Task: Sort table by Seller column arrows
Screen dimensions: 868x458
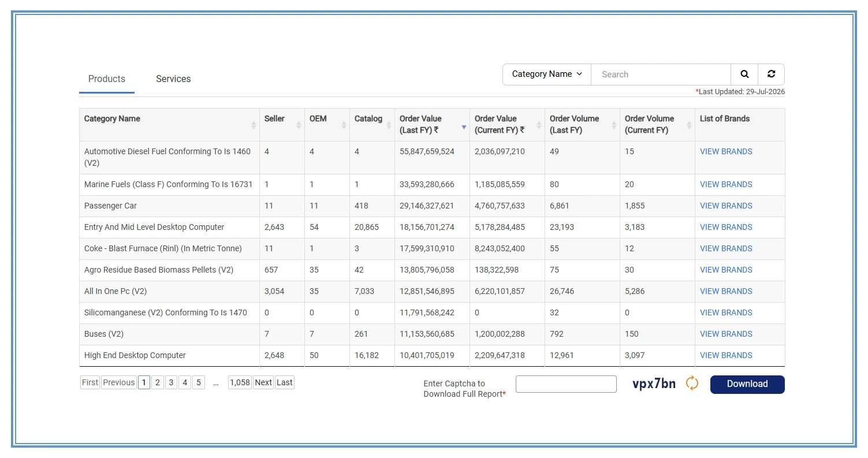Action: click(299, 125)
